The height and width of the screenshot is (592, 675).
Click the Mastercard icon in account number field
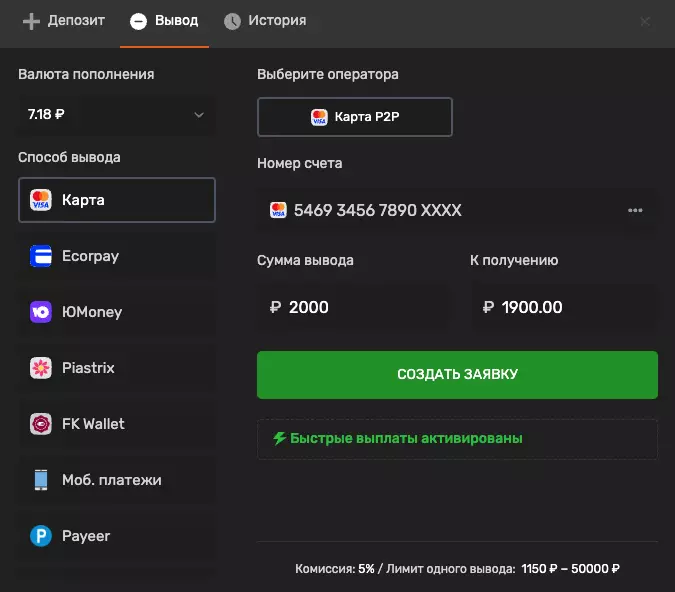[278, 211]
